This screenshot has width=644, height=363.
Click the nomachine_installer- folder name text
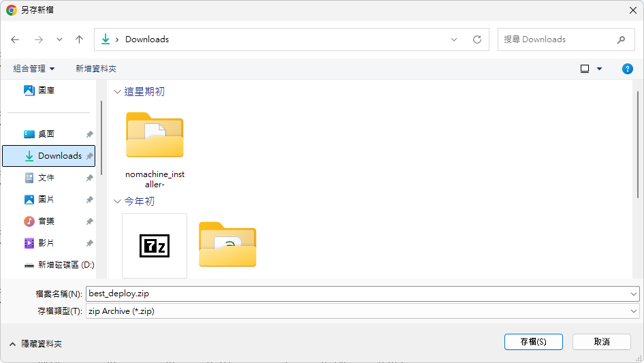pyautogui.click(x=155, y=179)
